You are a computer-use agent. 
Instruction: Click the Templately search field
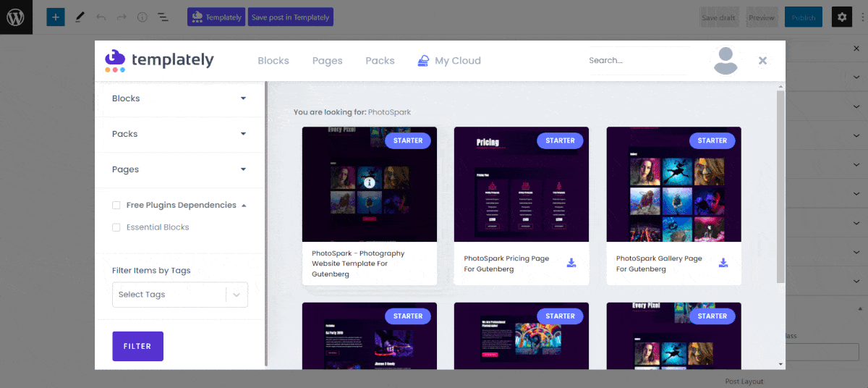click(x=638, y=61)
